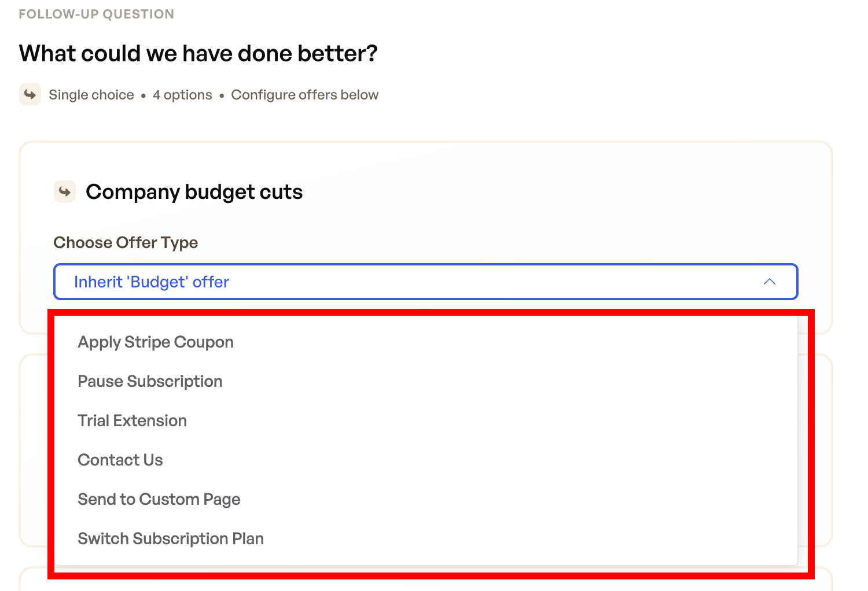Click the 'Single choice' label
Viewport: 868px width, 591px height.
point(91,94)
